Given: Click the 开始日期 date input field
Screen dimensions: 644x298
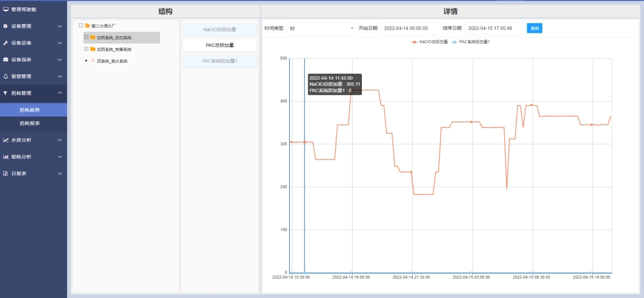Looking at the screenshot, I should point(410,28).
